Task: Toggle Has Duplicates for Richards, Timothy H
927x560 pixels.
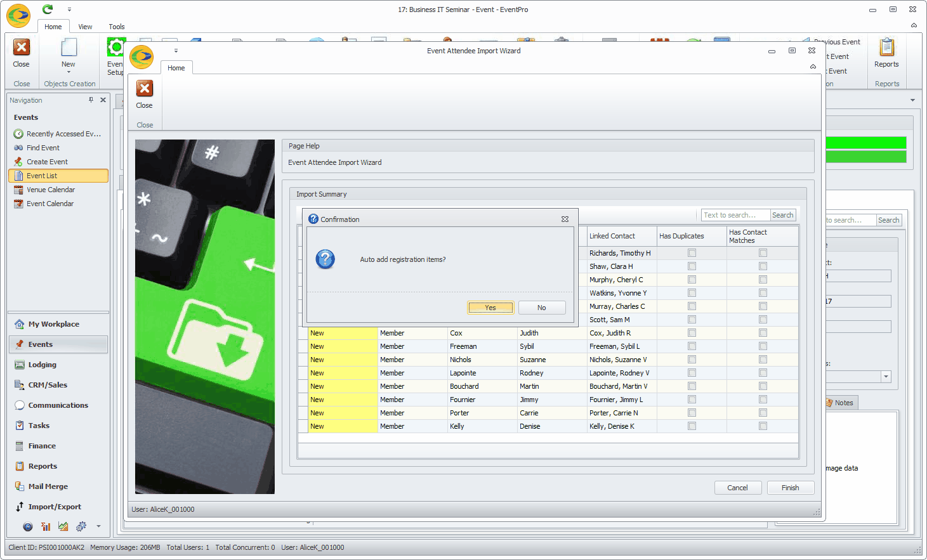Action: click(x=692, y=253)
